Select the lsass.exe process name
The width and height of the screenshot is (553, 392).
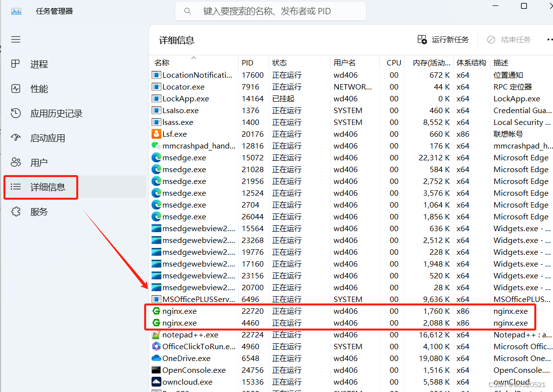tap(178, 122)
